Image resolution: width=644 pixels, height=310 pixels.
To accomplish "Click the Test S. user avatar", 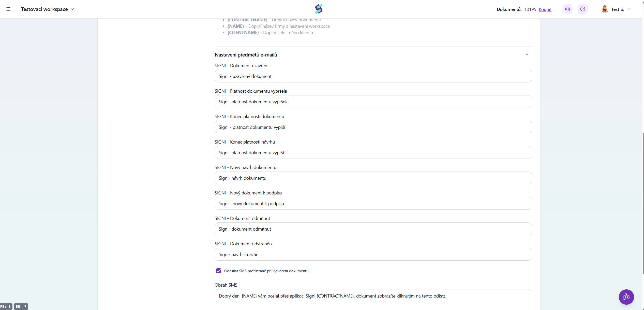I will pyautogui.click(x=605, y=9).
